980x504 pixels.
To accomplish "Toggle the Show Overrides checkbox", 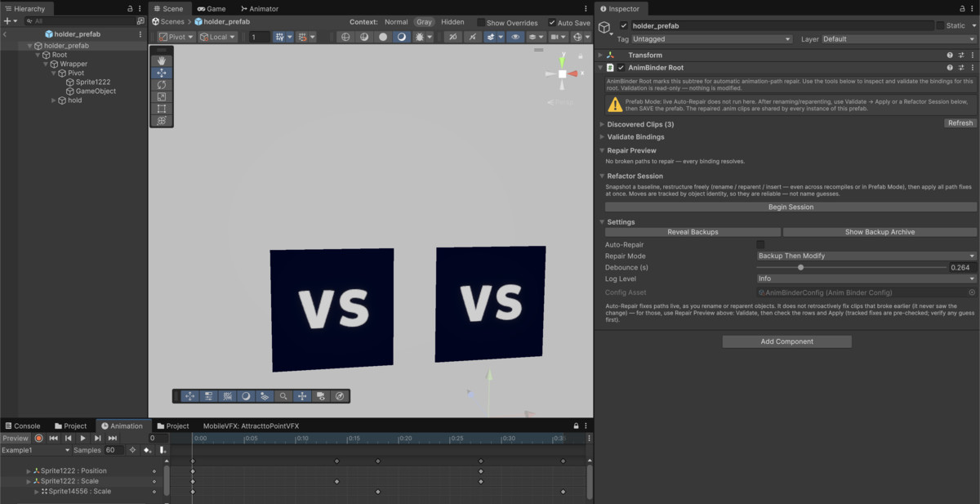I will click(x=480, y=23).
